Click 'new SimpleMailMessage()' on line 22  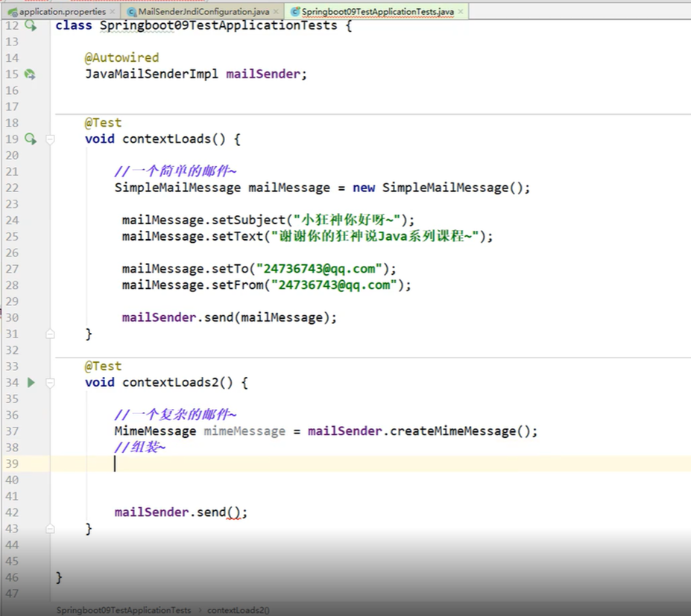[438, 188]
